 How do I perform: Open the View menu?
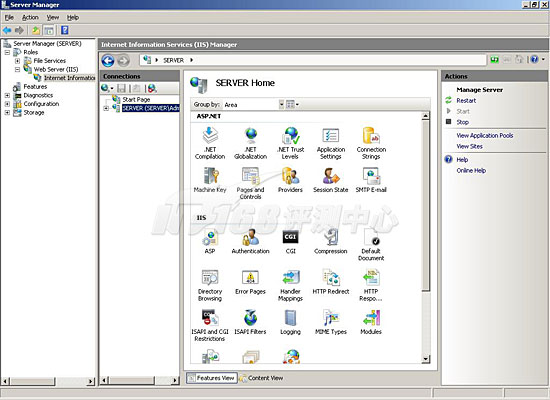[53, 18]
